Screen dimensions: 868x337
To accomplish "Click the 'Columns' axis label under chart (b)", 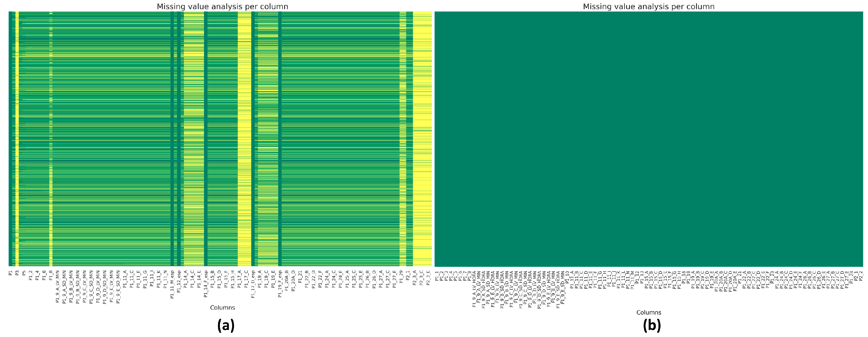I will [649, 312].
